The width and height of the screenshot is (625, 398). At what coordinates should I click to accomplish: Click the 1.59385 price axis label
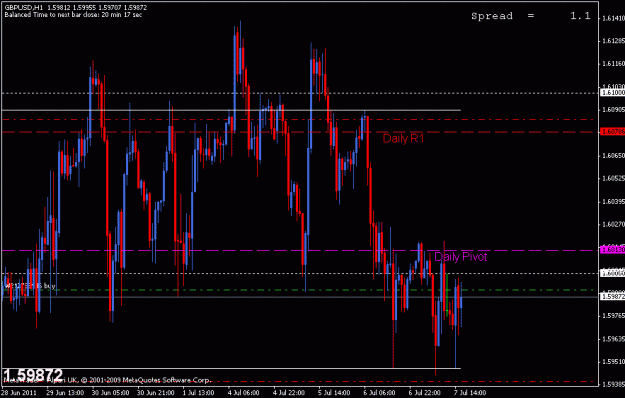pos(613,385)
